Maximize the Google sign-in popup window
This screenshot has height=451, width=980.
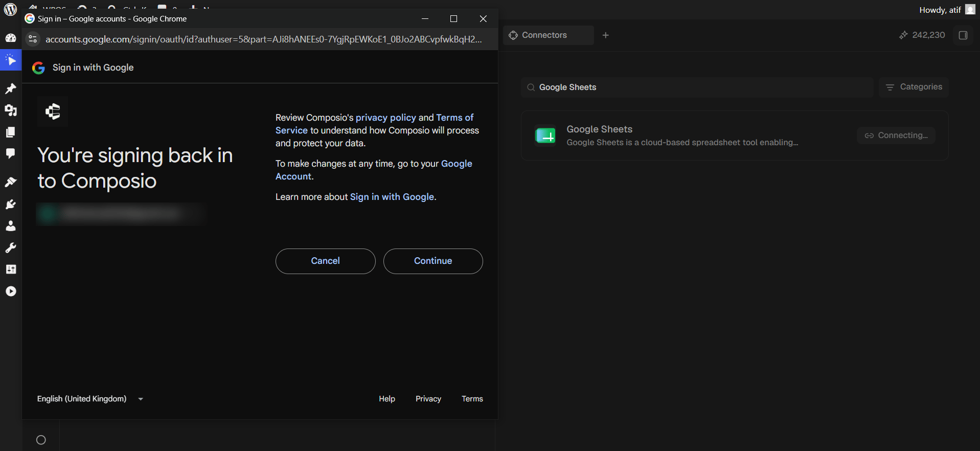[x=453, y=19]
